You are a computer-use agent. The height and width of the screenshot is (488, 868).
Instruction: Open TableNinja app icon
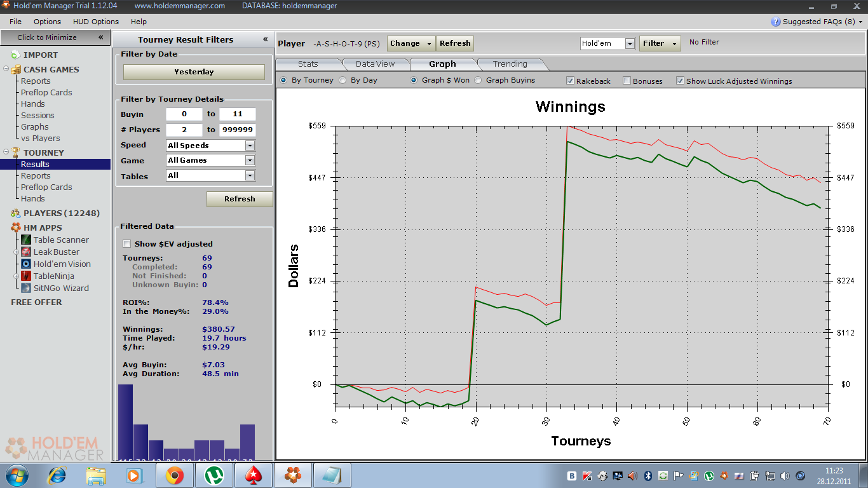click(26, 276)
